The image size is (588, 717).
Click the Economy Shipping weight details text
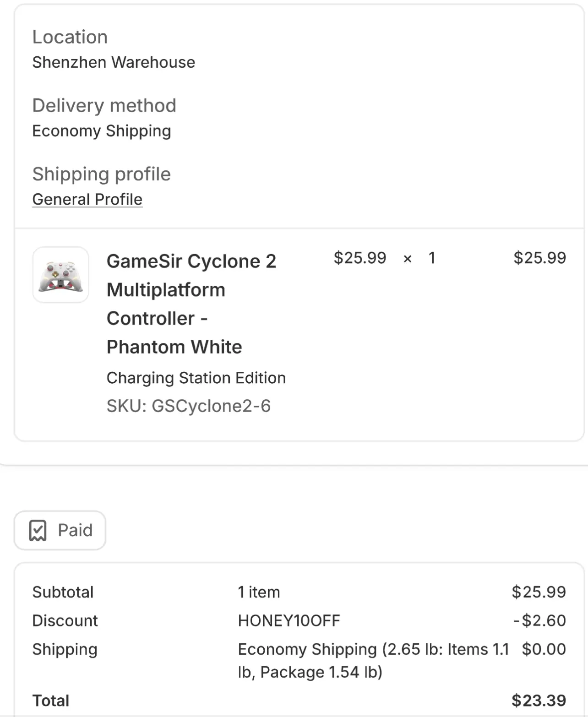373,660
